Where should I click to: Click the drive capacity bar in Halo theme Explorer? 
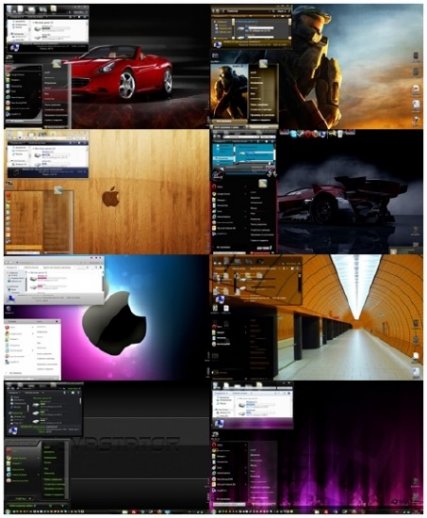click(262, 29)
